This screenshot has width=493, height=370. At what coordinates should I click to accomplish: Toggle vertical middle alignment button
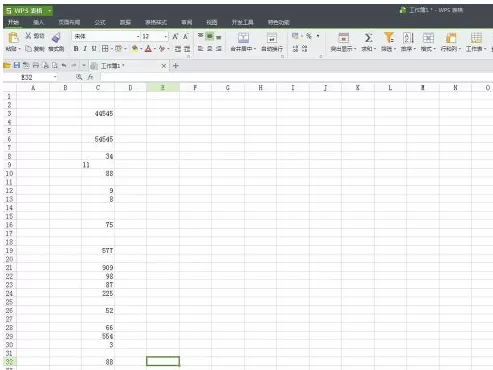pyautogui.click(x=210, y=36)
